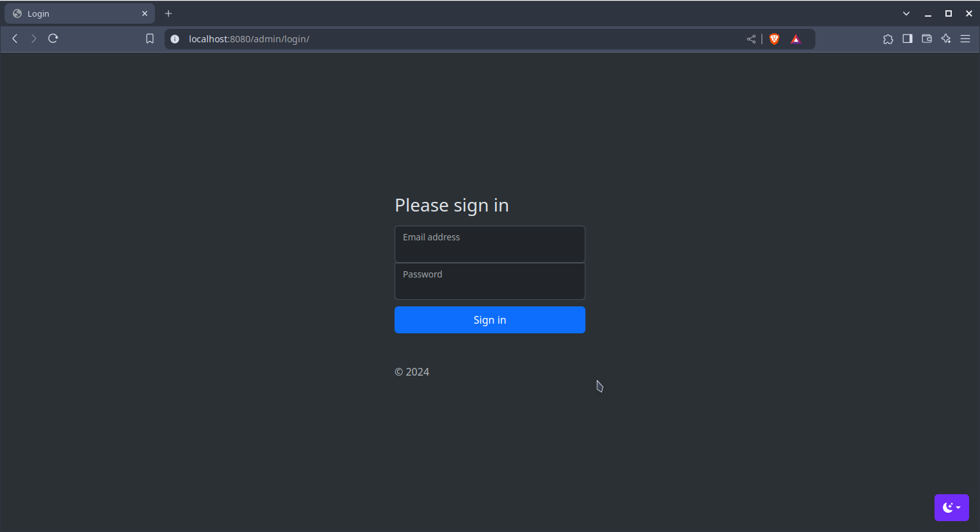Open the Extensions puzzle icon
Image resolution: width=980 pixels, height=532 pixels.
point(888,39)
